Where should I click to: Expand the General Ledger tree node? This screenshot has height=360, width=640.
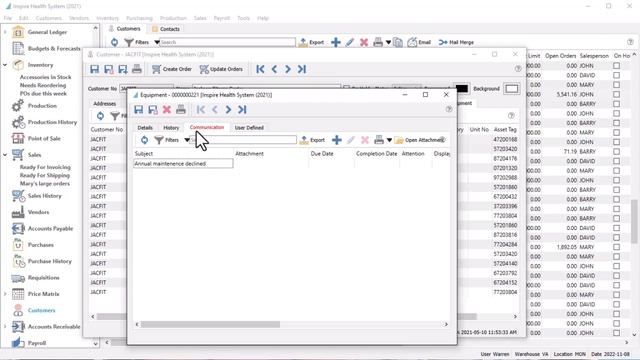coord(5,32)
